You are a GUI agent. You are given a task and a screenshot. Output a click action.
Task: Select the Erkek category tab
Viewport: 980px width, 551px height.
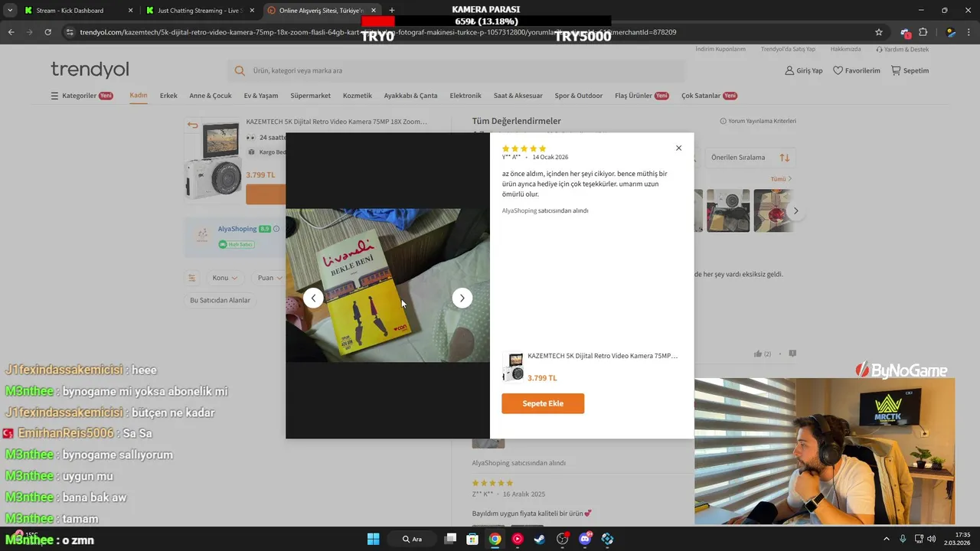168,96
